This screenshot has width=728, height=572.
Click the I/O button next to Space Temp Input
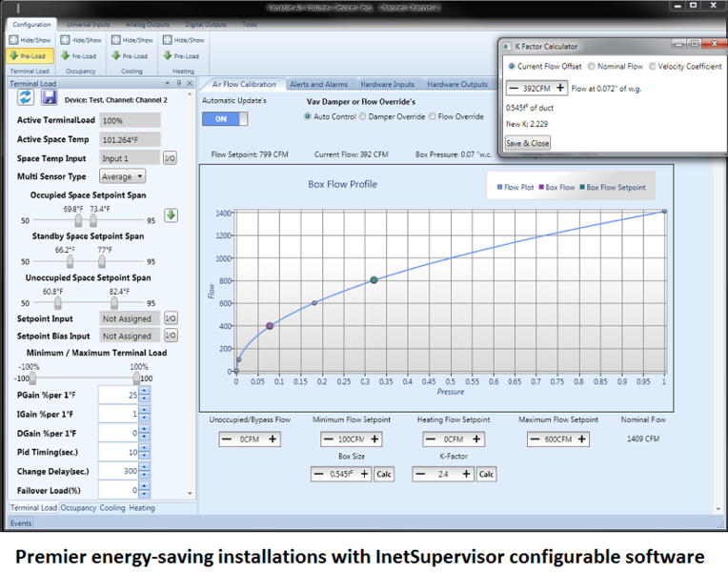pyautogui.click(x=170, y=158)
